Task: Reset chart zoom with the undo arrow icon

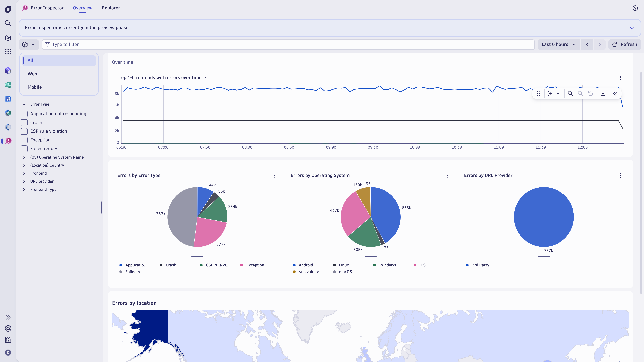Action: click(591, 94)
